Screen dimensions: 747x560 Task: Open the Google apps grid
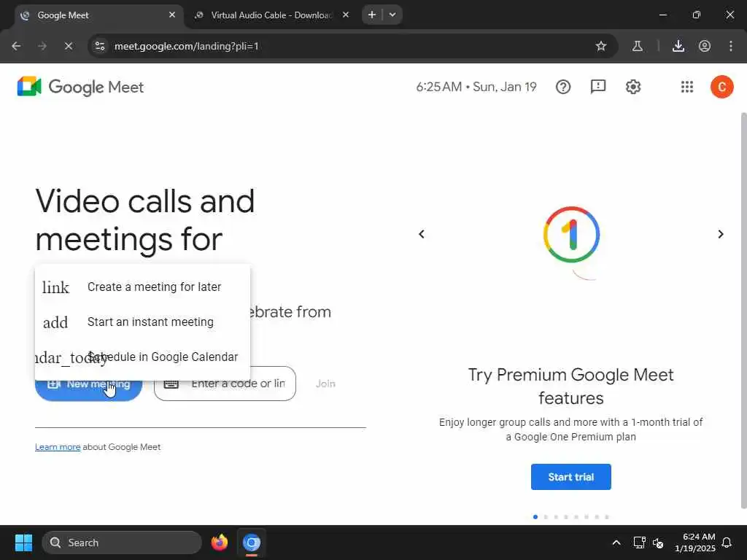point(687,87)
